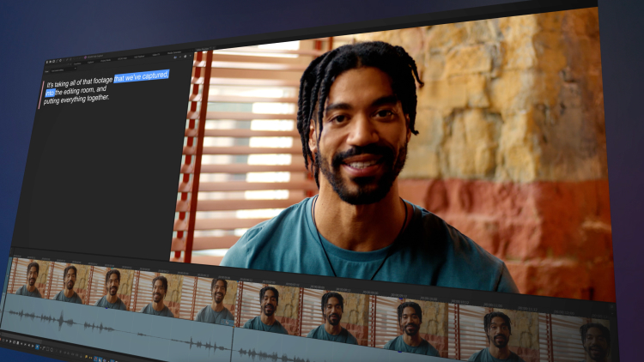Open the dropdown above the transcript text

[64, 69]
